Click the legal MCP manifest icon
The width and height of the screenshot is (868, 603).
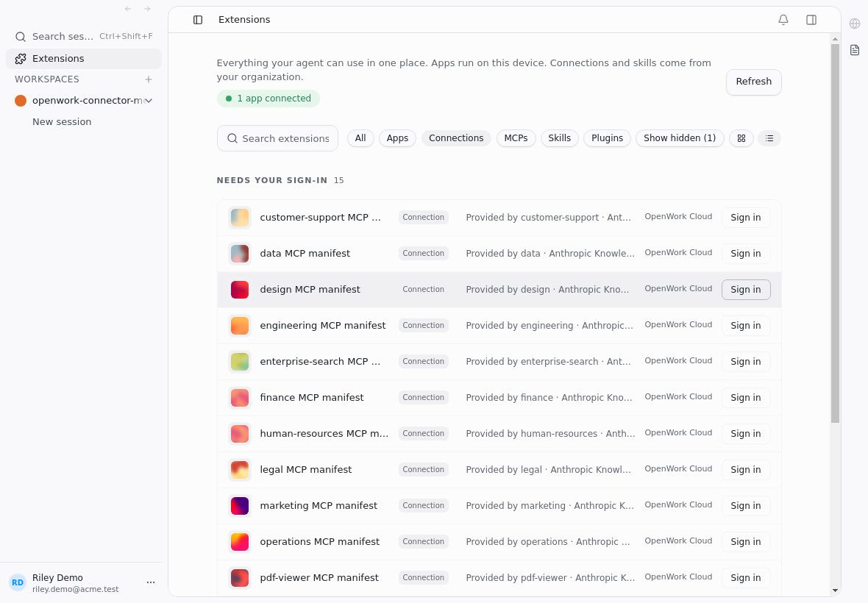[x=240, y=470]
